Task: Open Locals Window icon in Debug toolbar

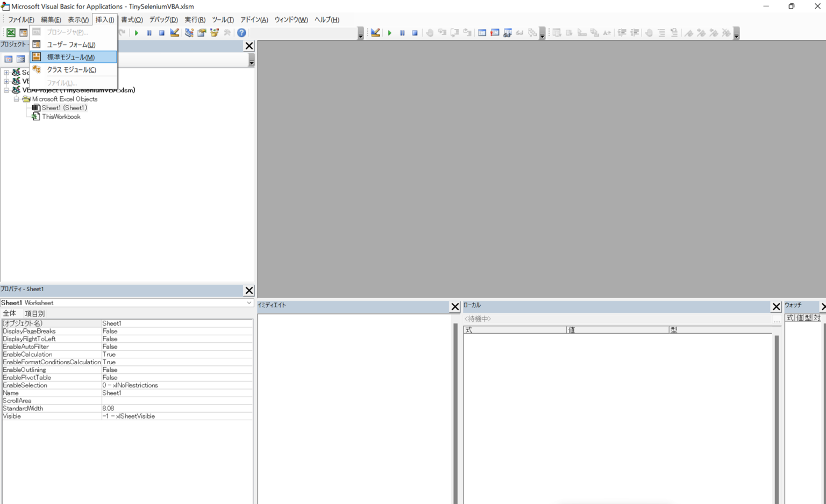Action: point(482,33)
